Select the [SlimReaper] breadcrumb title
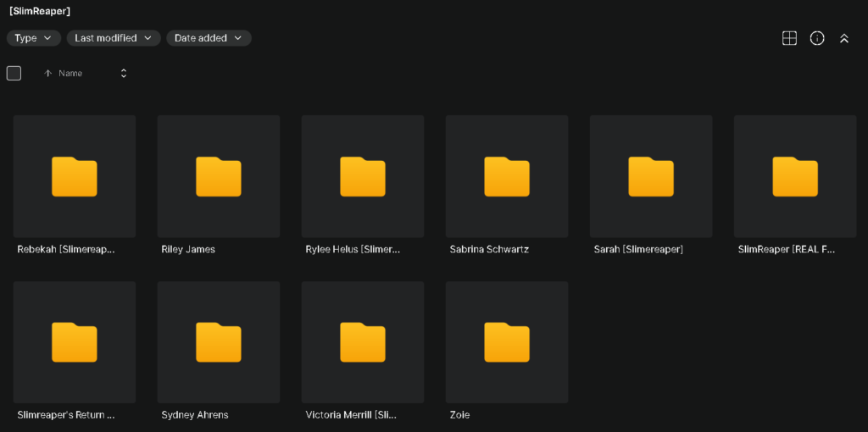 point(40,11)
